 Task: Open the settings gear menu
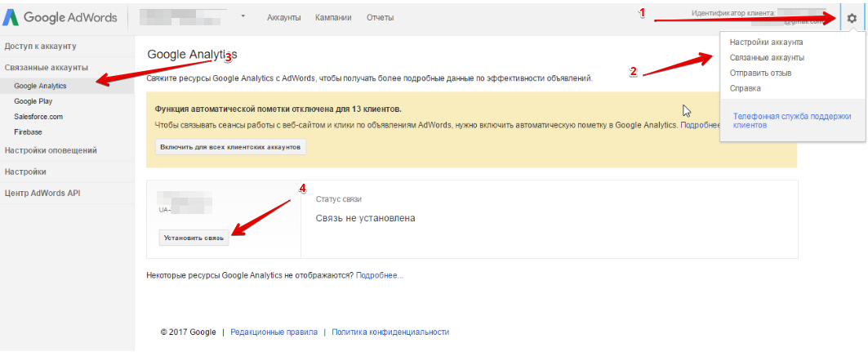(852, 18)
